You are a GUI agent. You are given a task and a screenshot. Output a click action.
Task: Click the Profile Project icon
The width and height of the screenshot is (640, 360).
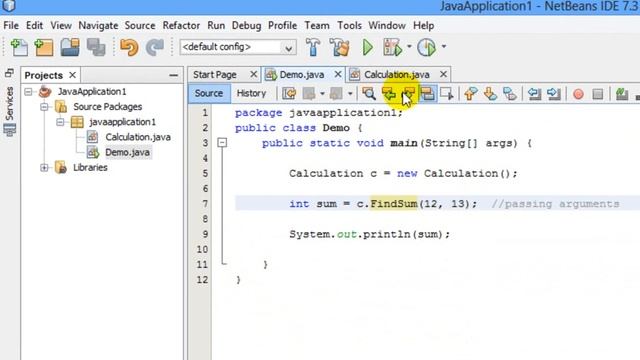[x=427, y=47]
